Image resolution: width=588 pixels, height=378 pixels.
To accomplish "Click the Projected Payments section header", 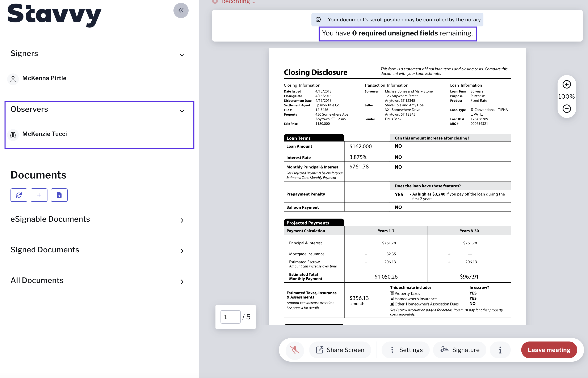I will pyautogui.click(x=314, y=223).
